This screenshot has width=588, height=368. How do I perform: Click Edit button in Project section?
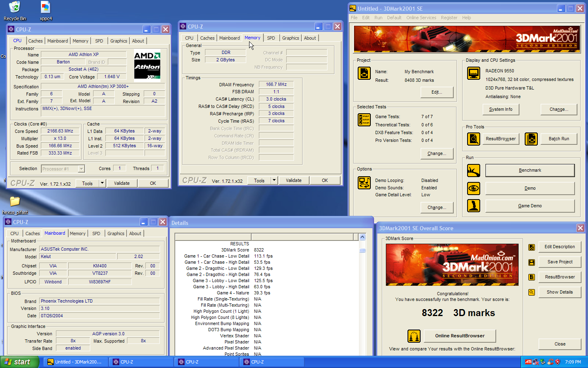coord(437,92)
